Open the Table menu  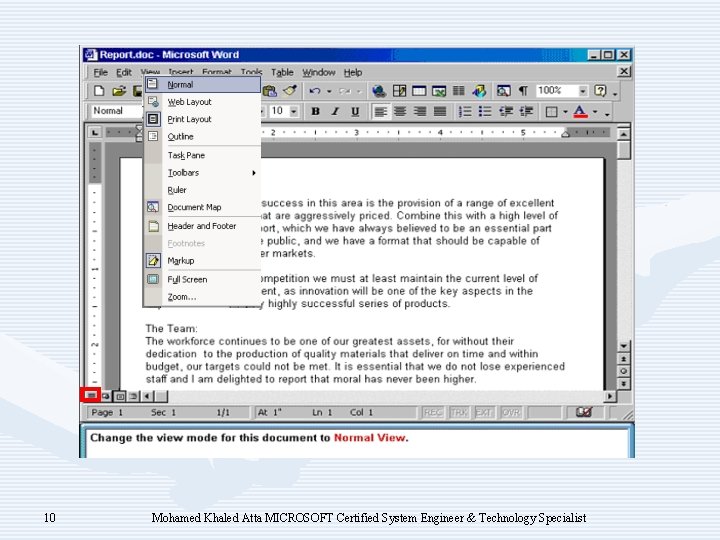tap(282, 73)
